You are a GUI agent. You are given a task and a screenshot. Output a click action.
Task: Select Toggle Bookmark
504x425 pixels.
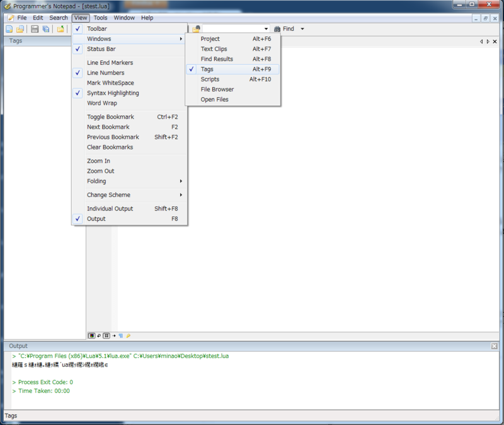pyautogui.click(x=129, y=117)
